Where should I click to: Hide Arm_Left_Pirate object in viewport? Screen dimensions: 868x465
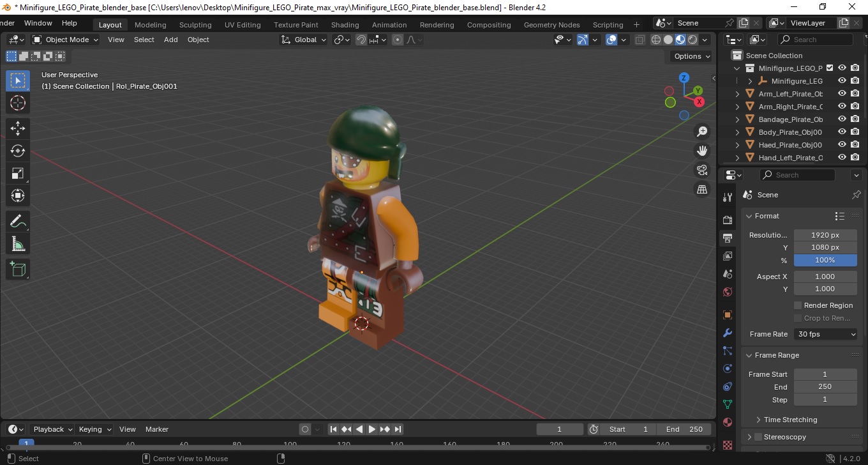click(842, 93)
